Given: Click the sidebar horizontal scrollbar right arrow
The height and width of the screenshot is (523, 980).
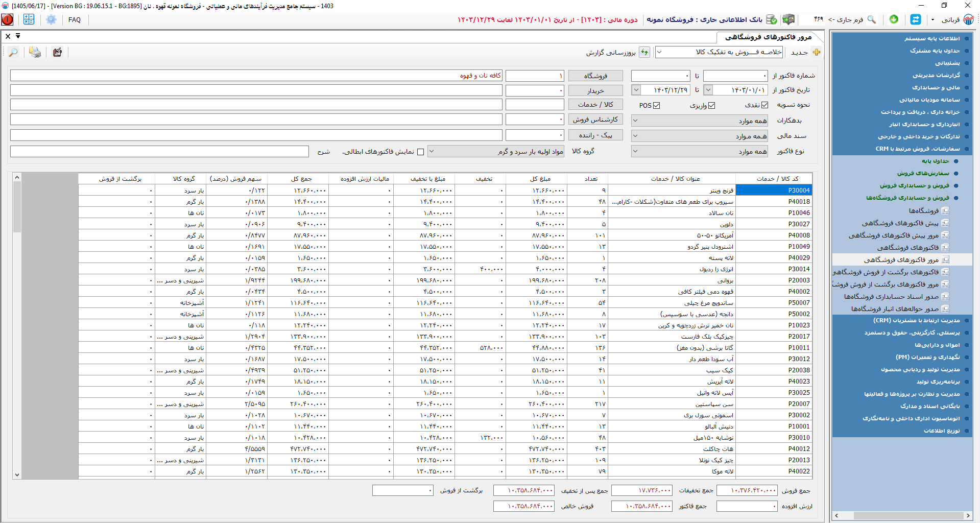Looking at the screenshot, I should coord(968,515).
